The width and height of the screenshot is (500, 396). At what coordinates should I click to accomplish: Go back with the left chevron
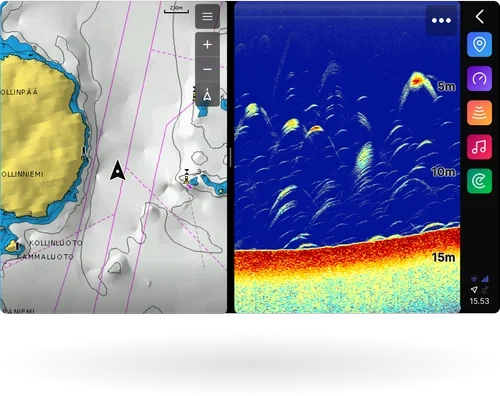pyautogui.click(x=480, y=16)
